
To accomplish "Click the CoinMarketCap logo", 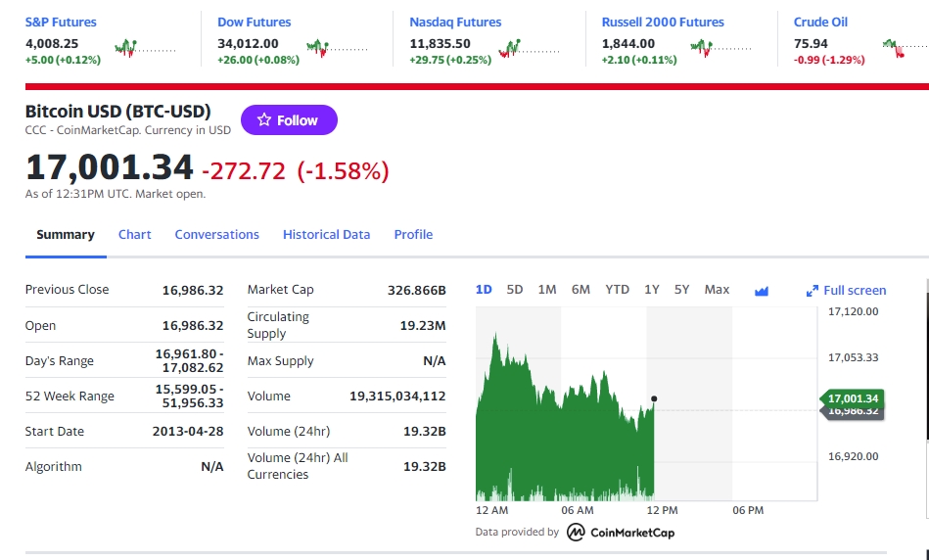I will (x=621, y=533).
